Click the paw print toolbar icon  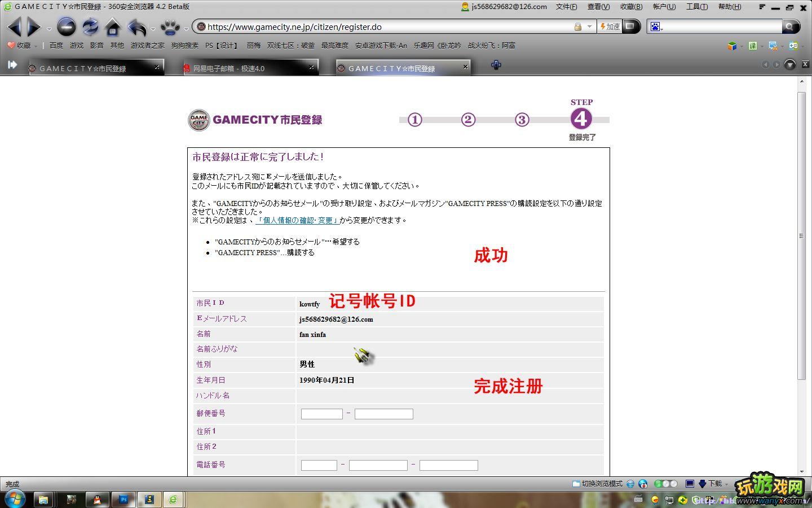(x=170, y=27)
